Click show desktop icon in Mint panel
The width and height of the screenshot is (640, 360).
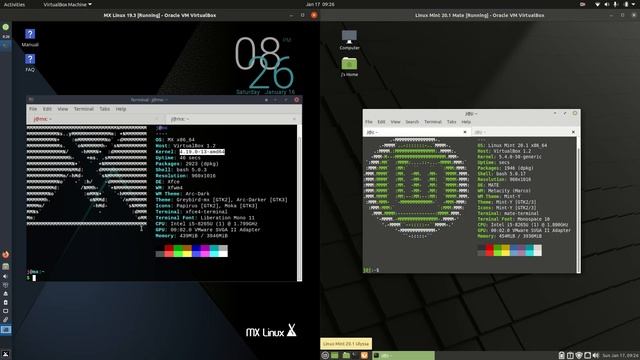(335, 356)
